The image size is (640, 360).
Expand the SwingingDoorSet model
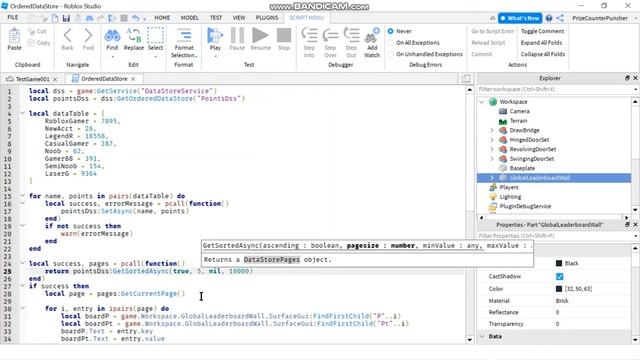pyautogui.click(x=492, y=159)
